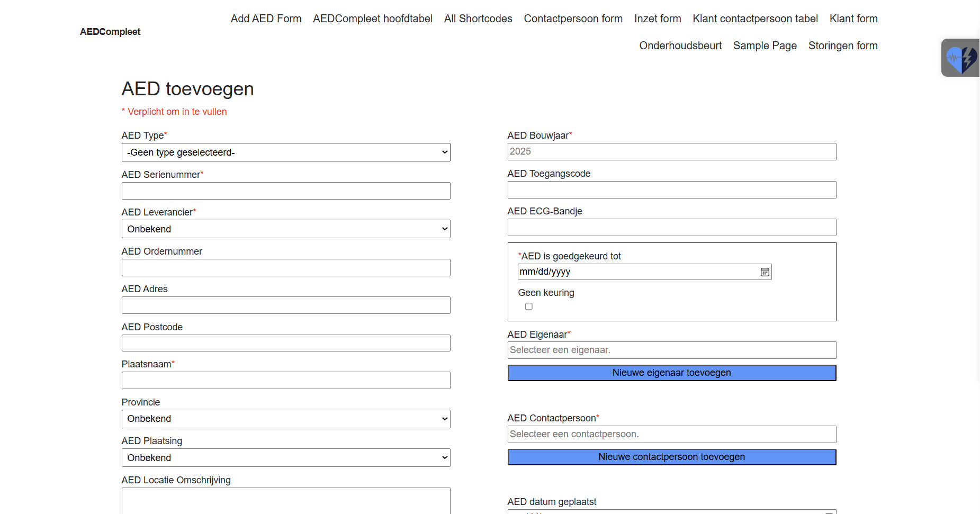The image size is (980, 514).
Task: Focus the AED Contactpersoon search field
Action: [671, 435]
